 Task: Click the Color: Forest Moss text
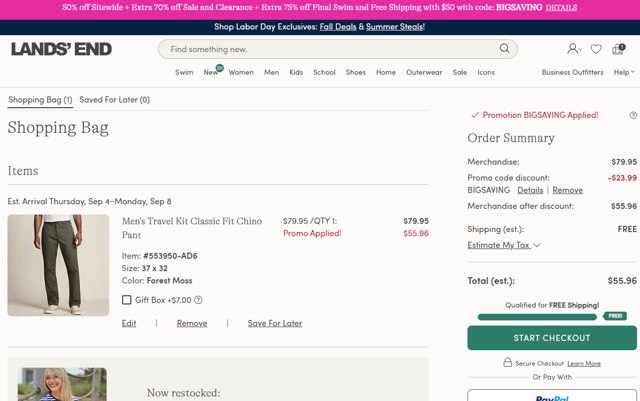[x=157, y=281]
